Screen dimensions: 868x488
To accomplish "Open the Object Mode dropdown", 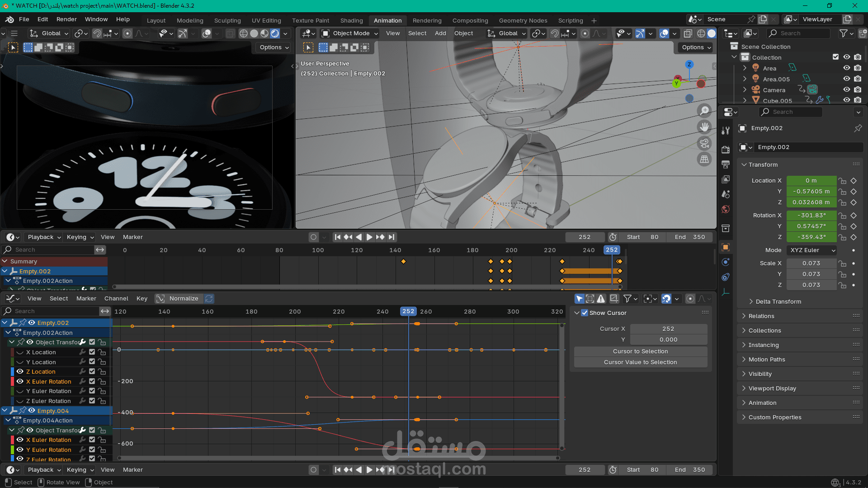I will [x=350, y=33].
